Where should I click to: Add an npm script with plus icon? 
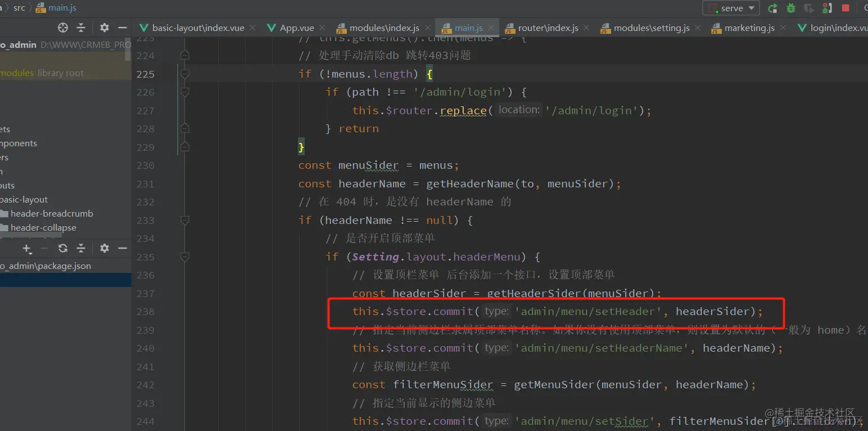pyautogui.click(x=26, y=248)
